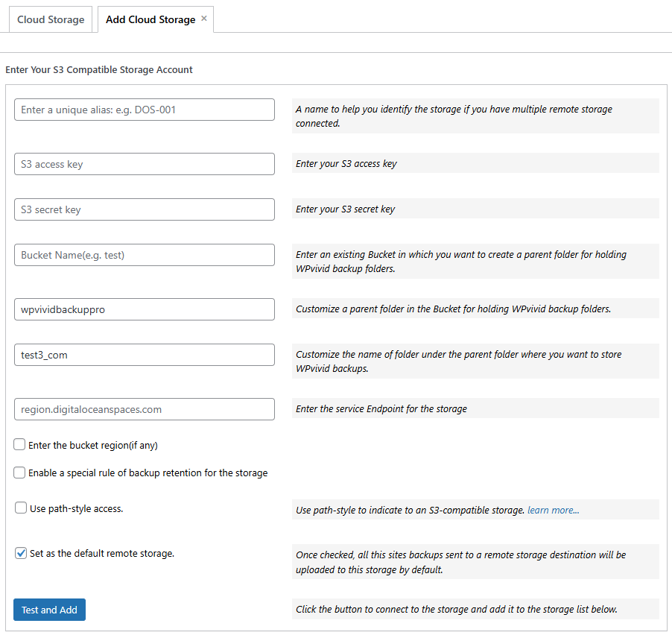Enable special backup retention rule for storage
The width and height of the screenshot is (672, 635).
pyautogui.click(x=19, y=472)
